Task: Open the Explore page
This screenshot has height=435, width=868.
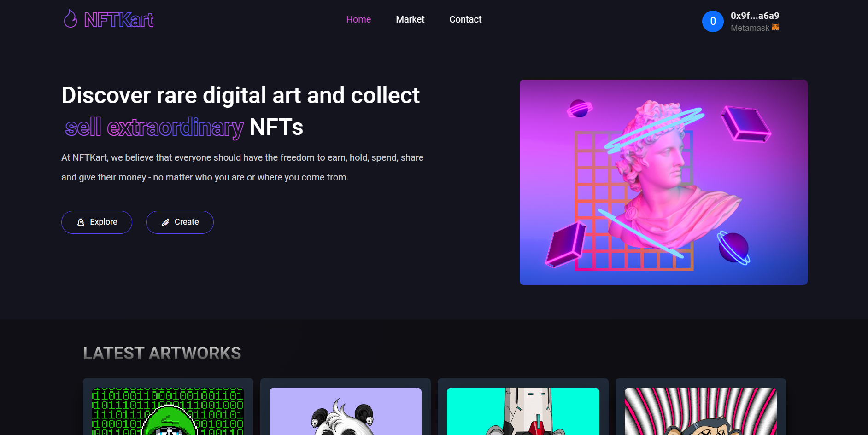Action: tap(96, 222)
